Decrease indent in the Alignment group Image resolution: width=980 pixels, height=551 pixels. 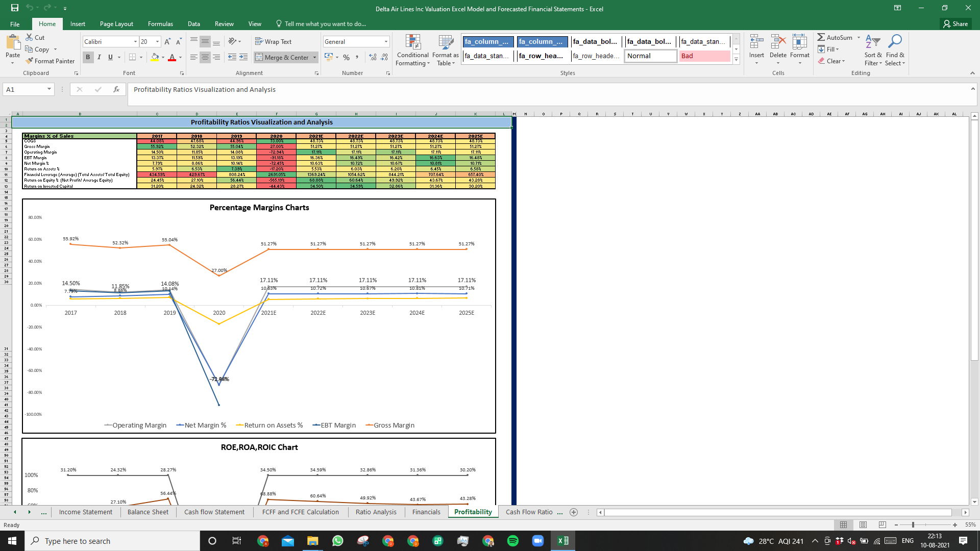pyautogui.click(x=232, y=57)
